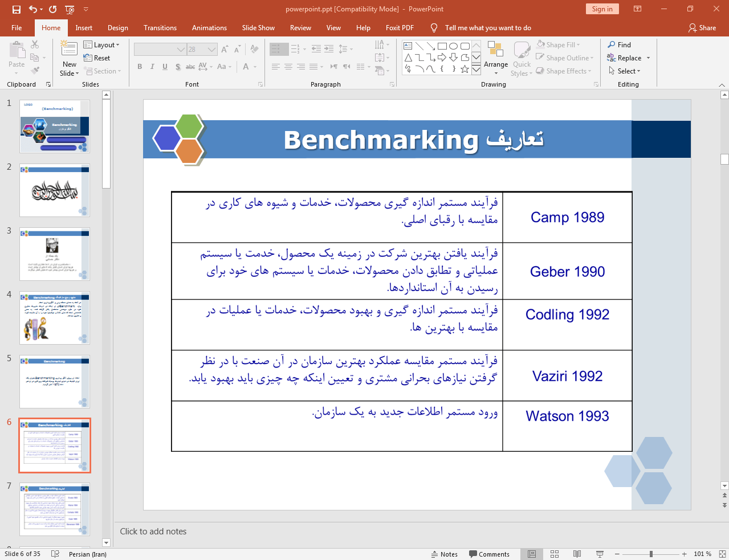Decrease font size
Viewport: 729px width, 560px height.
(237, 50)
